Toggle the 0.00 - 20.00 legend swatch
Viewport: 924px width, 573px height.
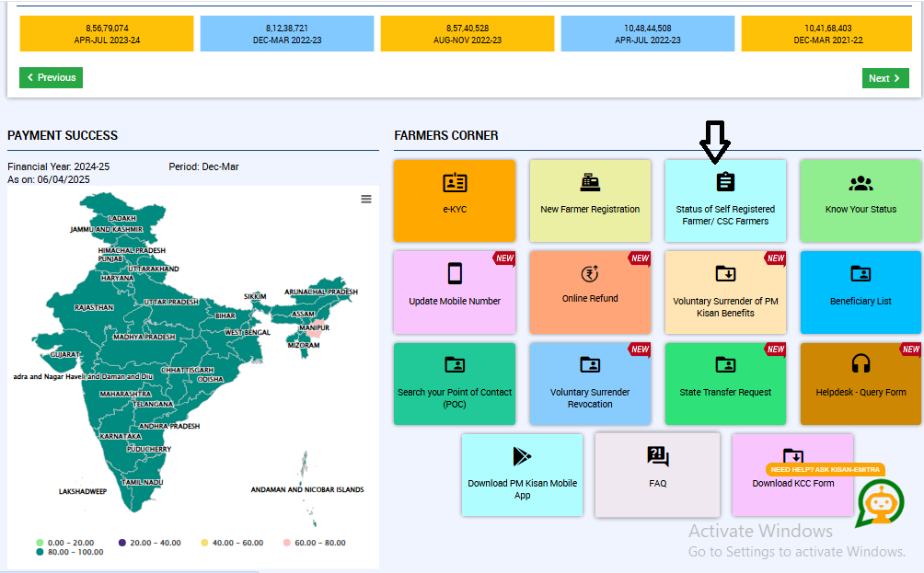(40, 543)
